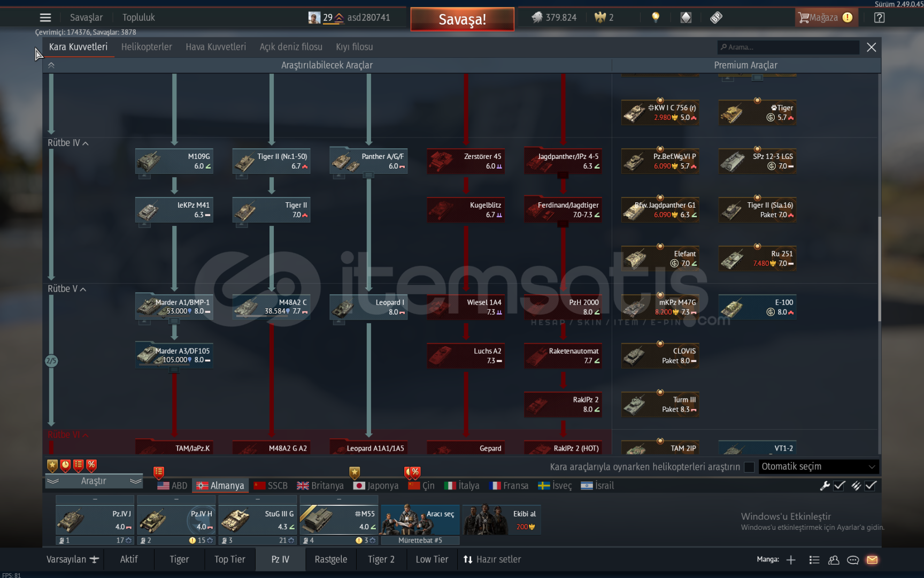This screenshot has width=924, height=578.
Task: Collapse the Rütbe V rank section
Action: coord(67,289)
